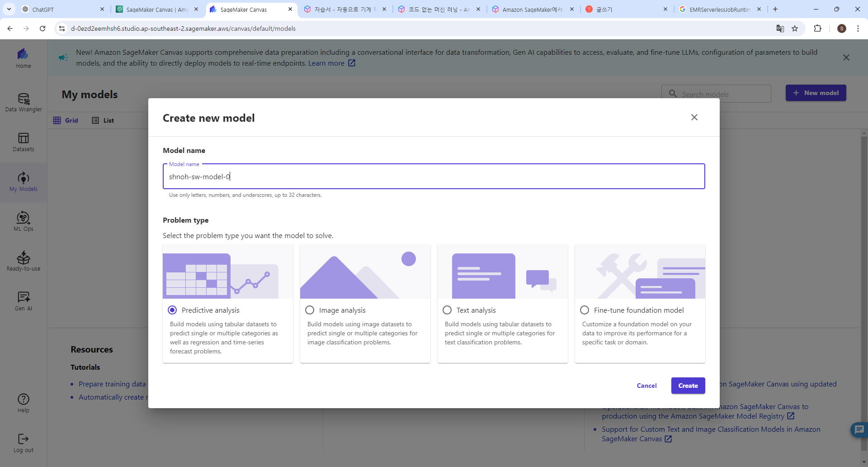868x467 pixels.
Task: Open Ready-to-use models sidebar item
Action: coord(24,262)
